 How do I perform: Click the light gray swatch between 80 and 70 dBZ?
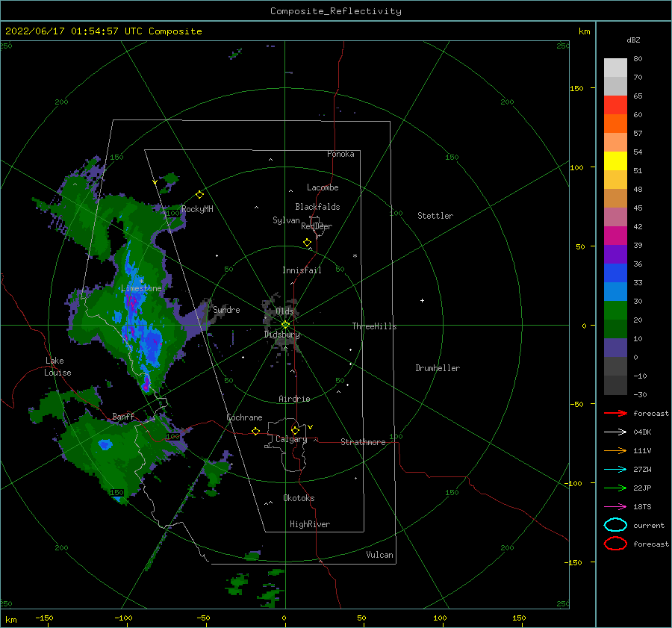pyautogui.click(x=615, y=68)
